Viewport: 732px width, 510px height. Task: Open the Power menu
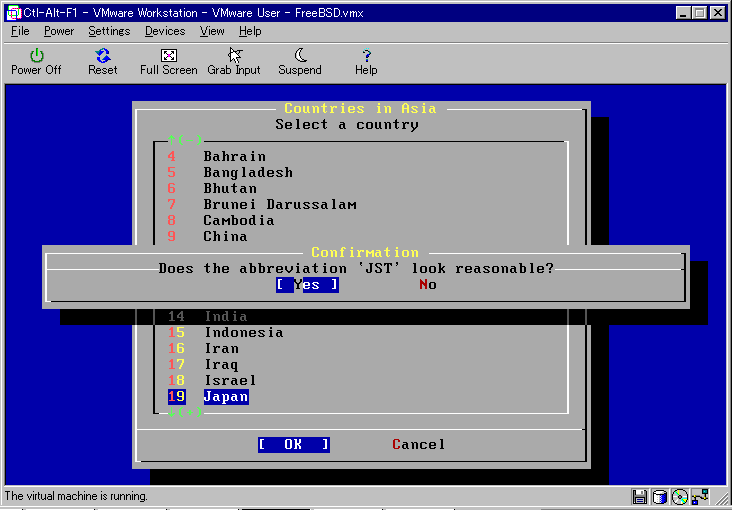pos(59,31)
